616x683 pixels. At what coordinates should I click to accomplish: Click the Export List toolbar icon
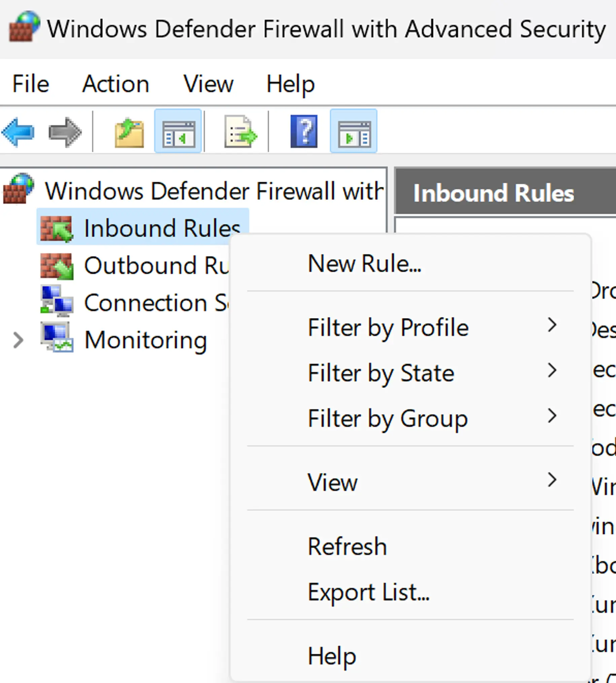tap(240, 132)
